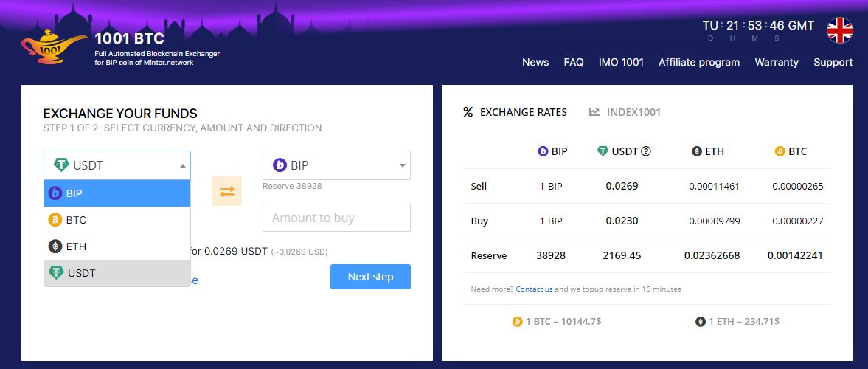Click the BTC icon in rates table header
The width and height of the screenshot is (868, 369).
click(x=780, y=151)
